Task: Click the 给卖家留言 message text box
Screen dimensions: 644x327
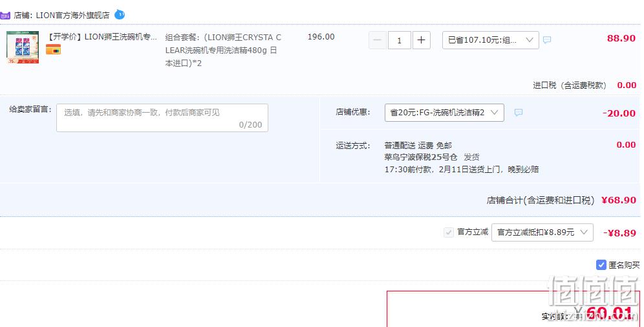Action: point(162,118)
